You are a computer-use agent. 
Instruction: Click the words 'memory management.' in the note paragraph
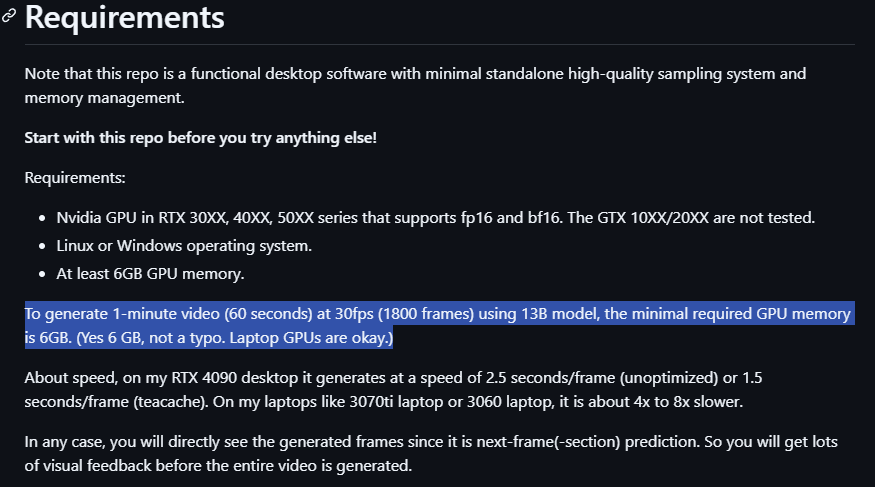click(104, 98)
